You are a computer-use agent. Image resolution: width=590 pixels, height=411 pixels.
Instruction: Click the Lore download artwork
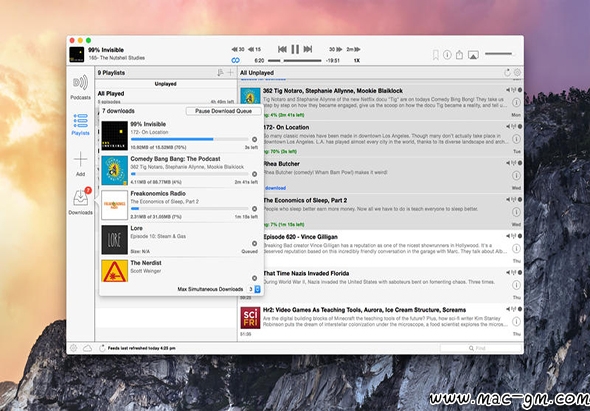tap(115, 240)
